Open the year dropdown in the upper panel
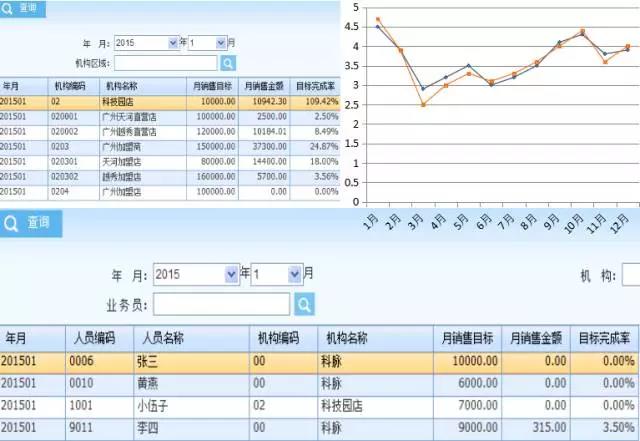Viewport: 640px width, 441px height. (x=173, y=42)
